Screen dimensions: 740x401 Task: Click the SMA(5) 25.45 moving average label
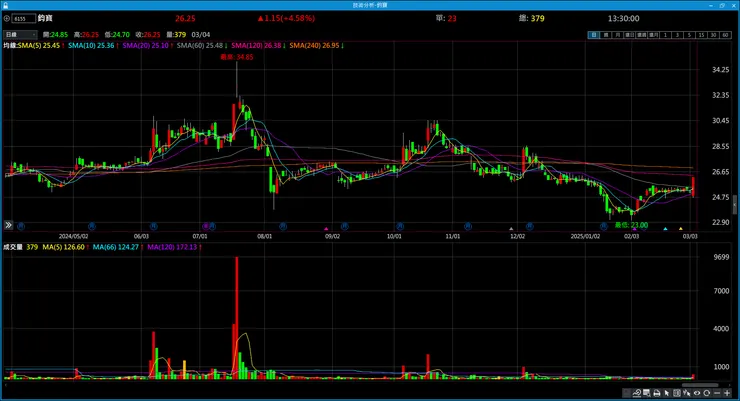[x=39, y=45]
